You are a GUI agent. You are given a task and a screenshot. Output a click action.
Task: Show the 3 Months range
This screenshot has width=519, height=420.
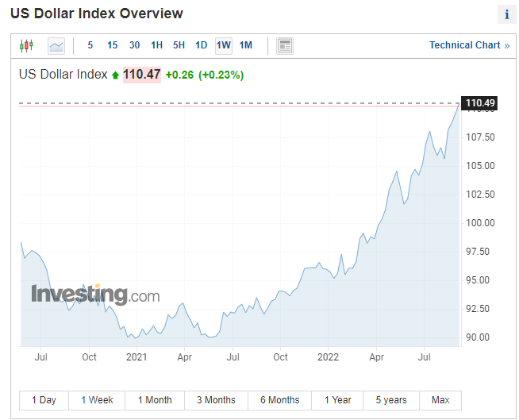(216, 400)
